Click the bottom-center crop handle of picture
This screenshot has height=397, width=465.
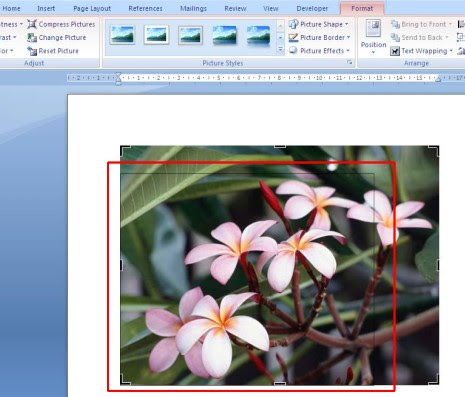coord(280,384)
